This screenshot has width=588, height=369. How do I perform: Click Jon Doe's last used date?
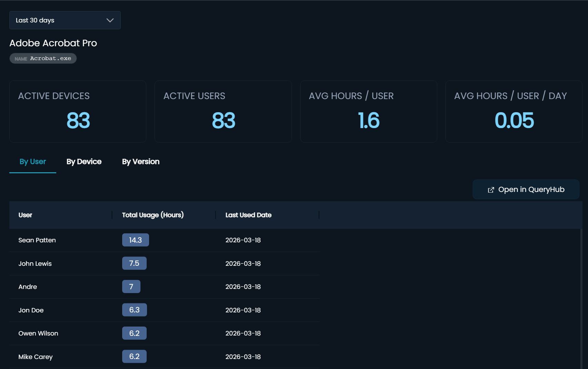point(243,310)
